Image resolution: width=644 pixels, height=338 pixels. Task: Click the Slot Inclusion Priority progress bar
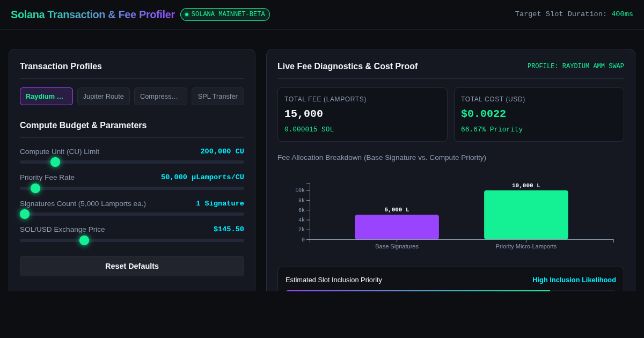[x=451, y=291]
